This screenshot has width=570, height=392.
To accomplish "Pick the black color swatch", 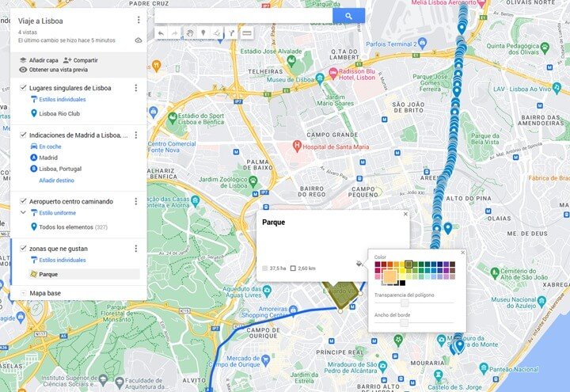I will (x=402, y=283).
